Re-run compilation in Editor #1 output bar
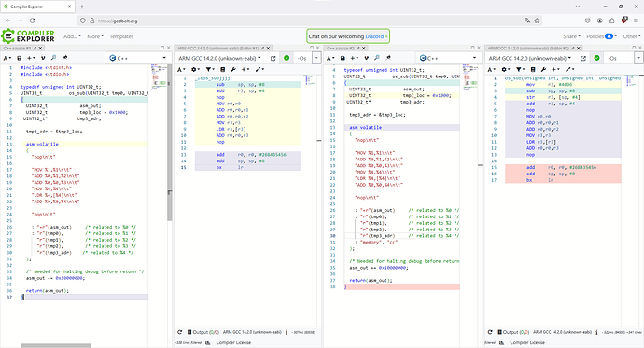The image size is (644, 348). [179, 332]
